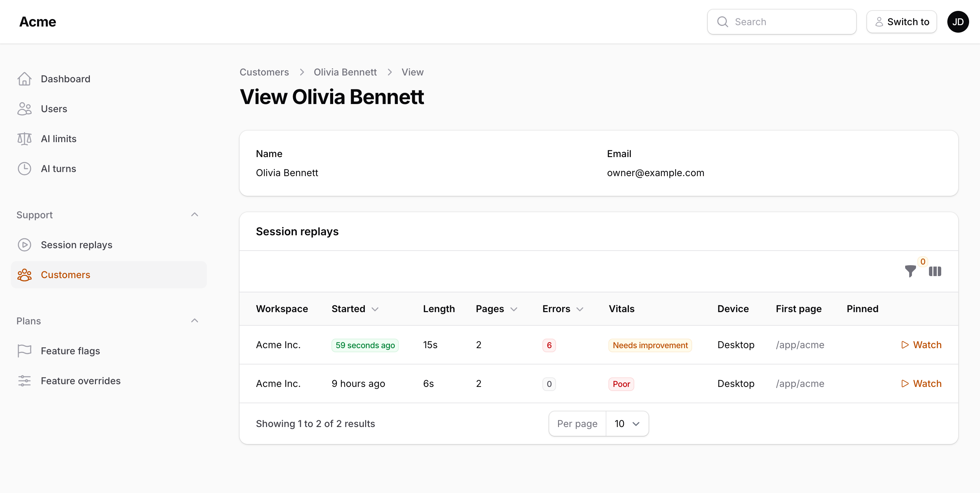Click the Needs improvement vitals badge
Screen dimensions: 980x493
click(x=650, y=345)
